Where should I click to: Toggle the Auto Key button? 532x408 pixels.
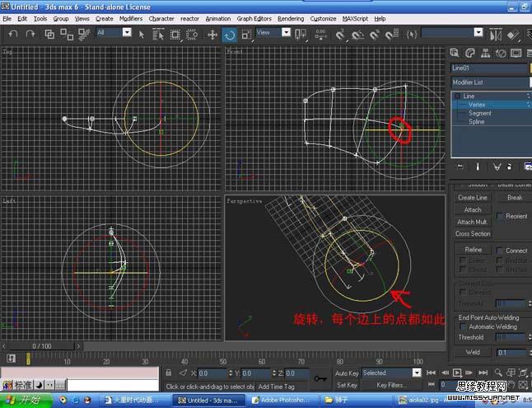[347, 373]
